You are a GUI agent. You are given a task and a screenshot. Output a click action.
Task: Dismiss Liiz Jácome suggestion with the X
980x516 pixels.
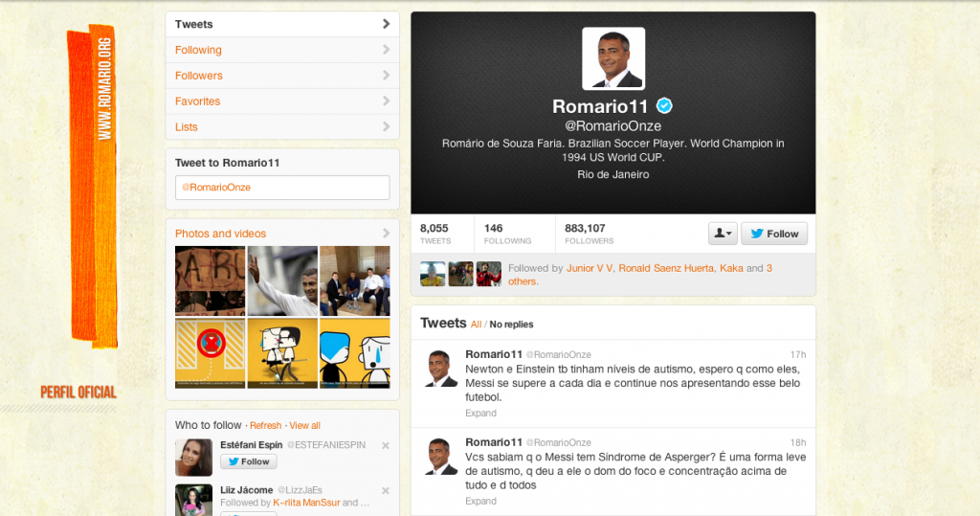click(386, 491)
